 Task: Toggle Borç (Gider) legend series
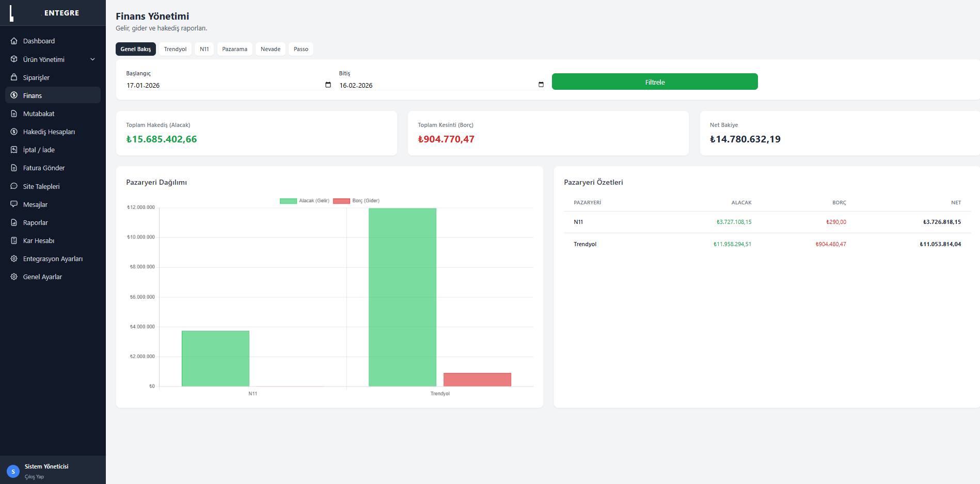pyautogui.click(x=356, y=201)
